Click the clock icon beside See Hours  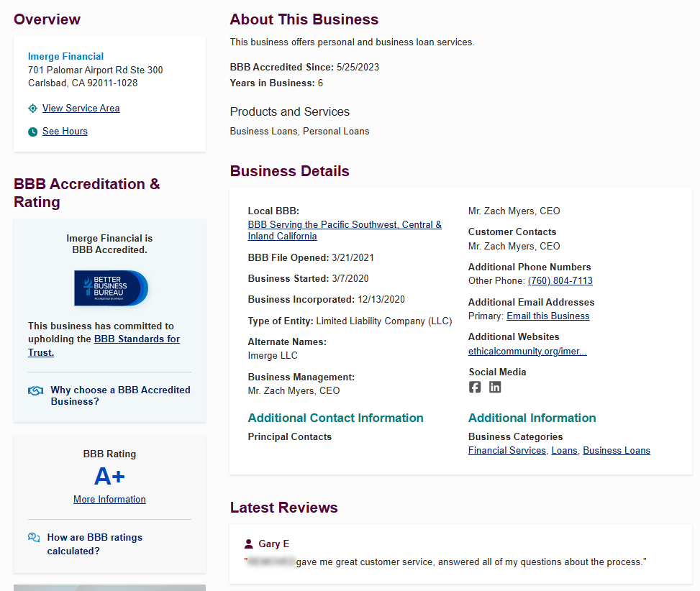pos(32,132)
